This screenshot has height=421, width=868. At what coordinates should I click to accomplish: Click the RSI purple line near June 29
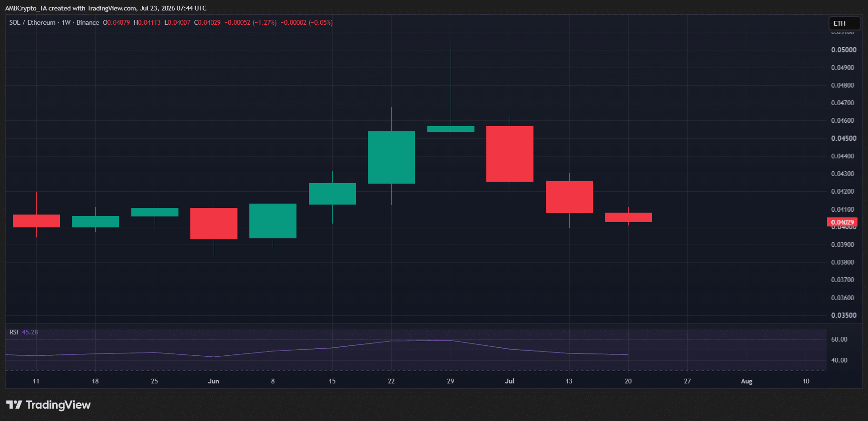[451, 340]
